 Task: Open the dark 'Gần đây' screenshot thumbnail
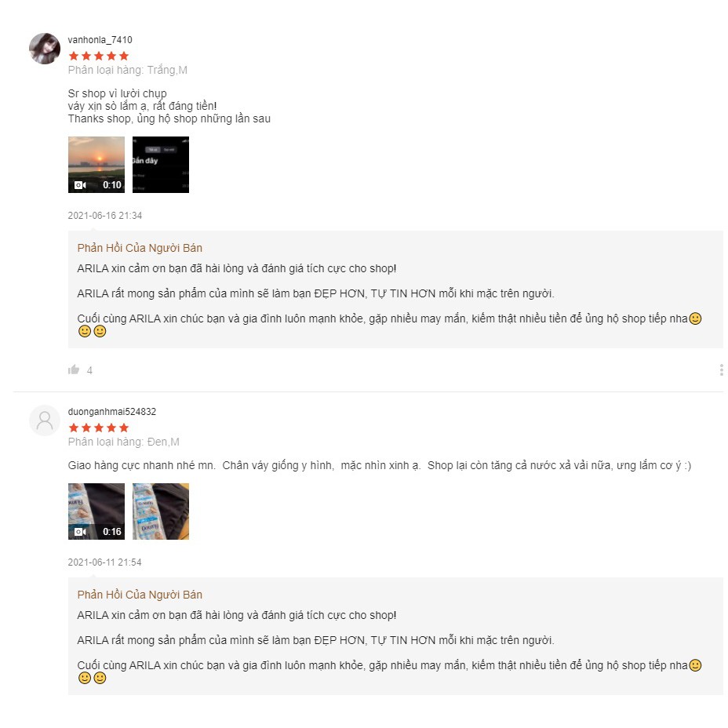[161, 165]
